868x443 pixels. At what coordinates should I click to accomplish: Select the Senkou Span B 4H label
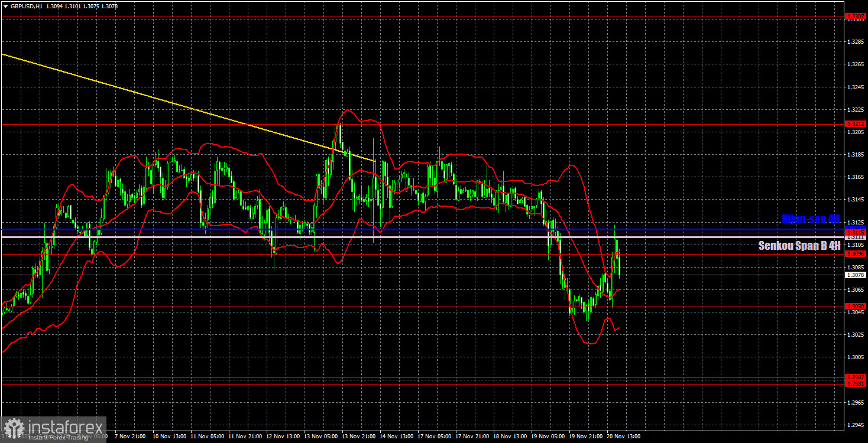click(798, 246)
